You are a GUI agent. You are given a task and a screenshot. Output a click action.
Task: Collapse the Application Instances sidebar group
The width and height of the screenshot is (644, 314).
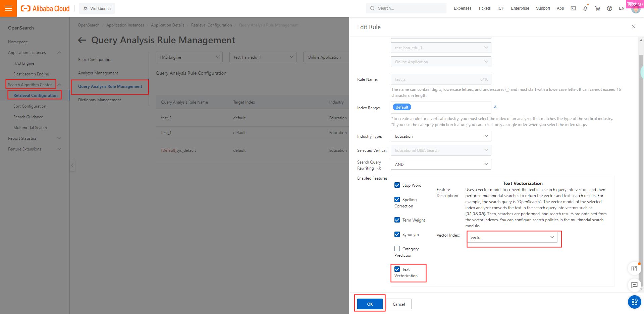pyautogui.click(x=59, y=53)
